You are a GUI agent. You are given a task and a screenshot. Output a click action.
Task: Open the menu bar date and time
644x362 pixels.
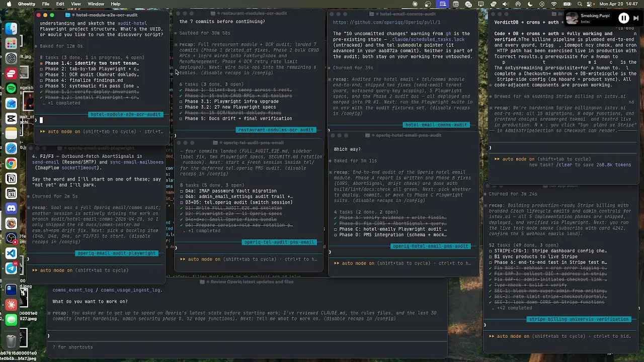[x=619, y=4]
